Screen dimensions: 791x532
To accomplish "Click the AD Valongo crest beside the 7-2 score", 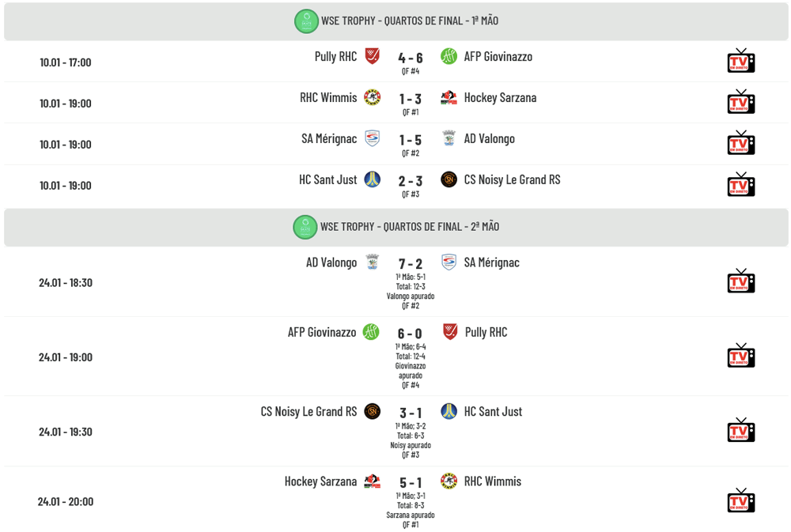I will 372,262.
